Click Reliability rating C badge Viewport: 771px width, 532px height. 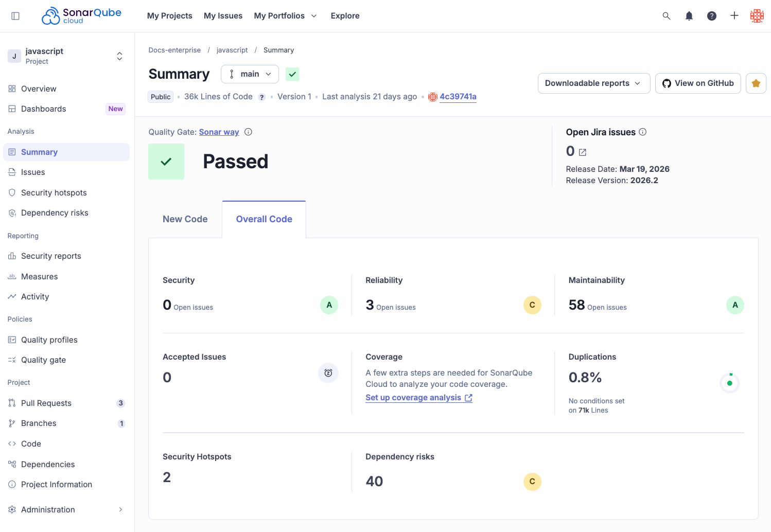(532, 305)
